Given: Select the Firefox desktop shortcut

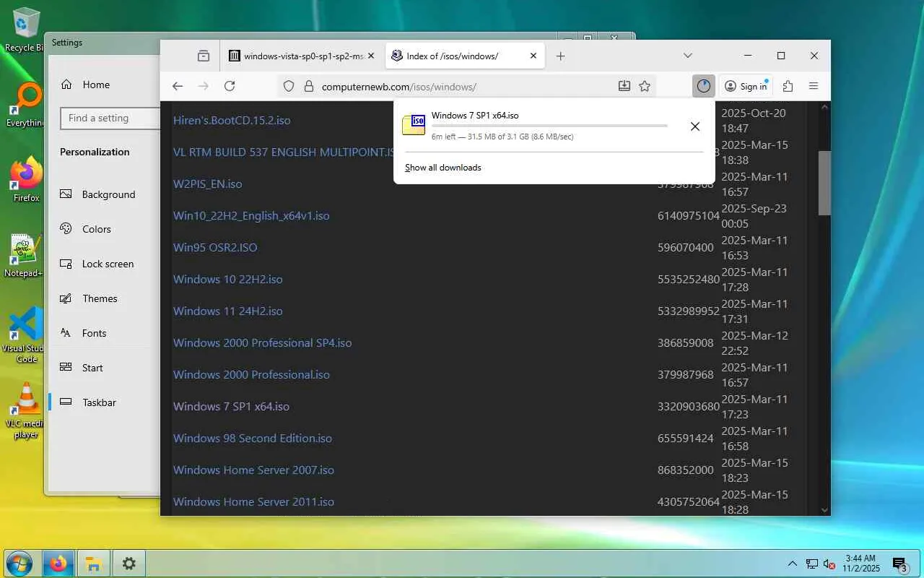Looking at the screenshot, I should click(26, 181).
